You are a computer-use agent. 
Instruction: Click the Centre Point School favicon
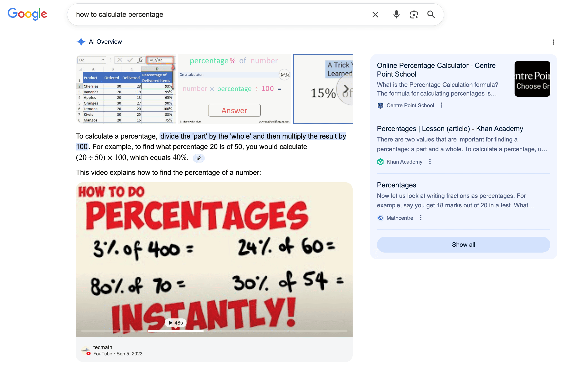coord(380,105)
